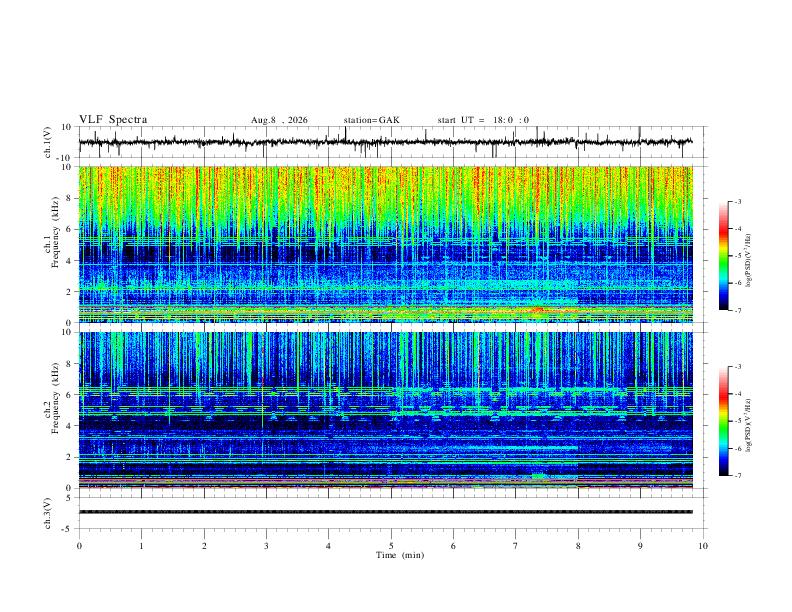Click the 0 minute tick on time axis

[79, 546]
